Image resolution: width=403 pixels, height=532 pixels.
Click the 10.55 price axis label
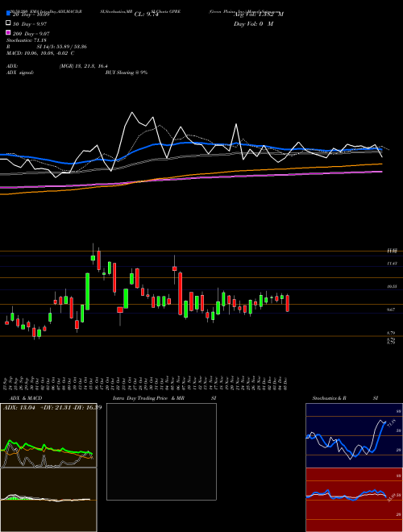pos(393,287)
